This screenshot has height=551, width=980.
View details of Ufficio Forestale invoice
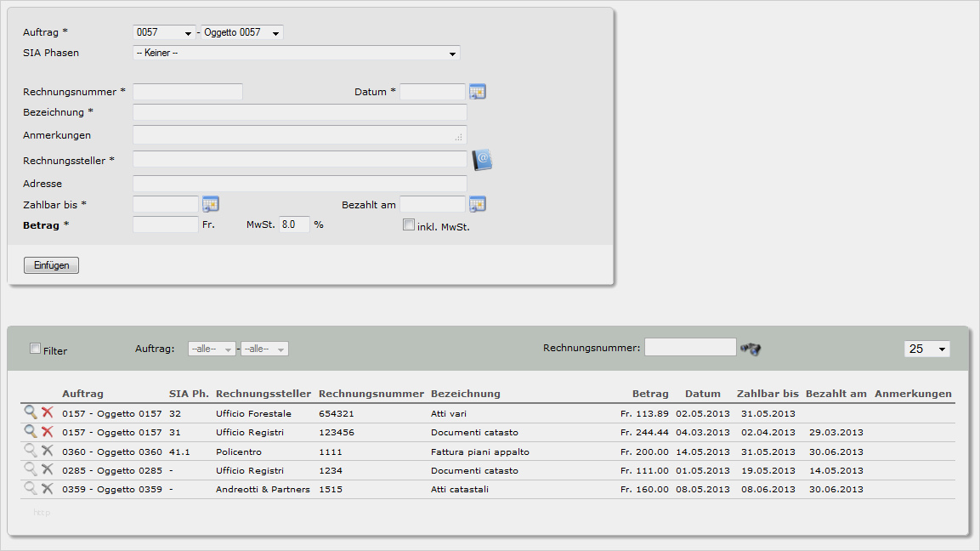coord(31,412)
